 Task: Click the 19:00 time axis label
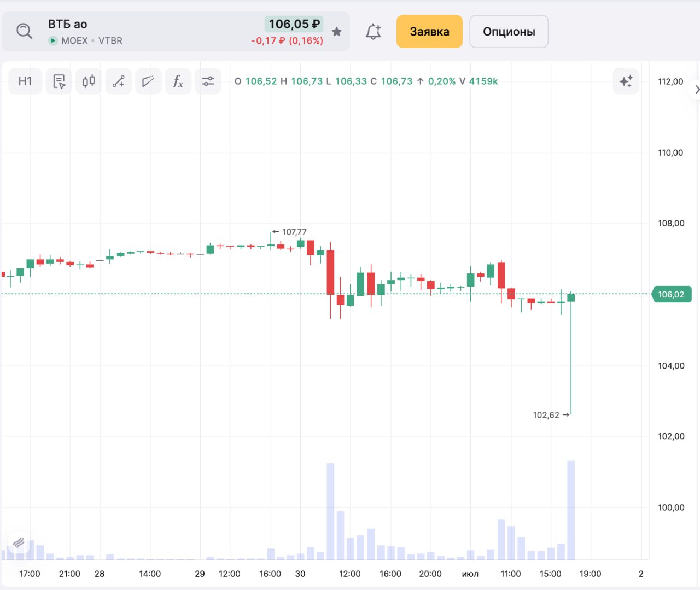click(x=591, y=574)
